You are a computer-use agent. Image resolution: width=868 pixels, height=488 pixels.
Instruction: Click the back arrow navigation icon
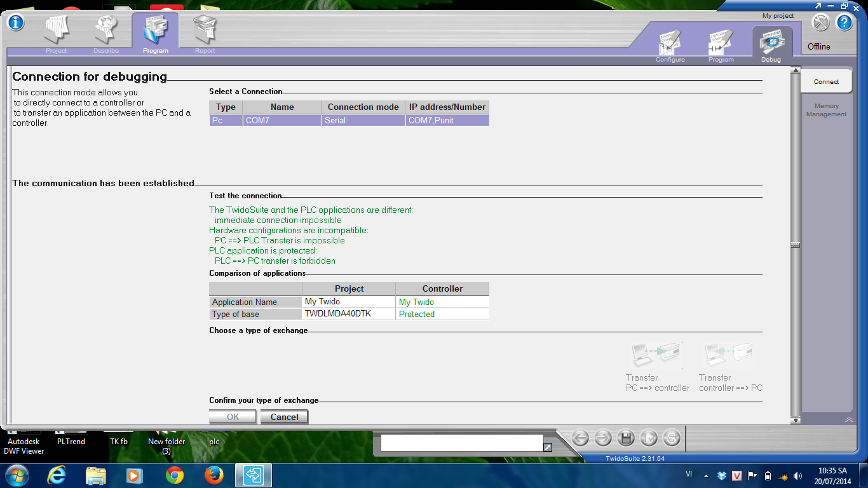(580, 438)
